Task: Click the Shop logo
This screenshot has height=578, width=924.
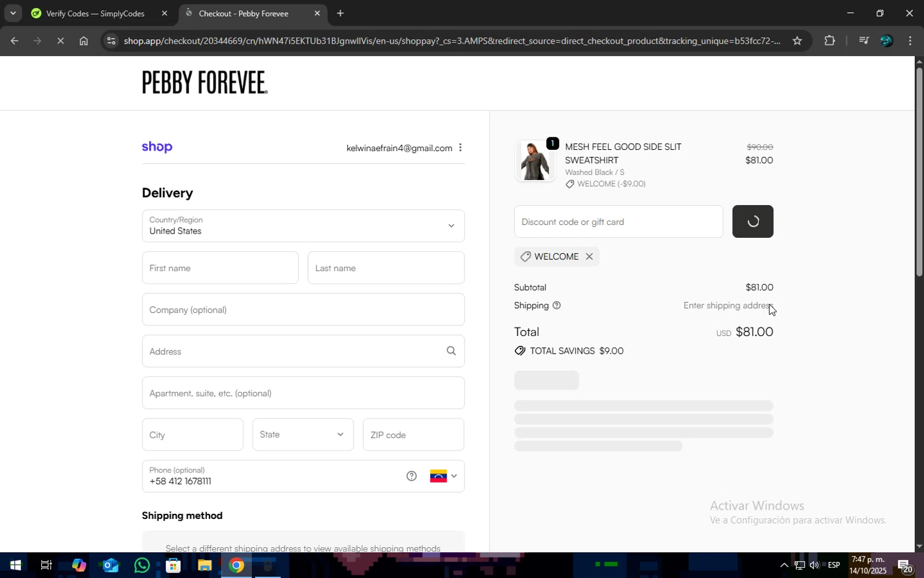Action: [157, 147]
